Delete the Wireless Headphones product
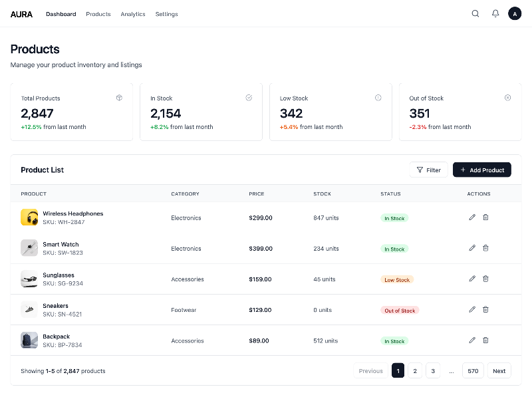Image resolution: width=532 pixels, height=399 pixels. [485, 217]
